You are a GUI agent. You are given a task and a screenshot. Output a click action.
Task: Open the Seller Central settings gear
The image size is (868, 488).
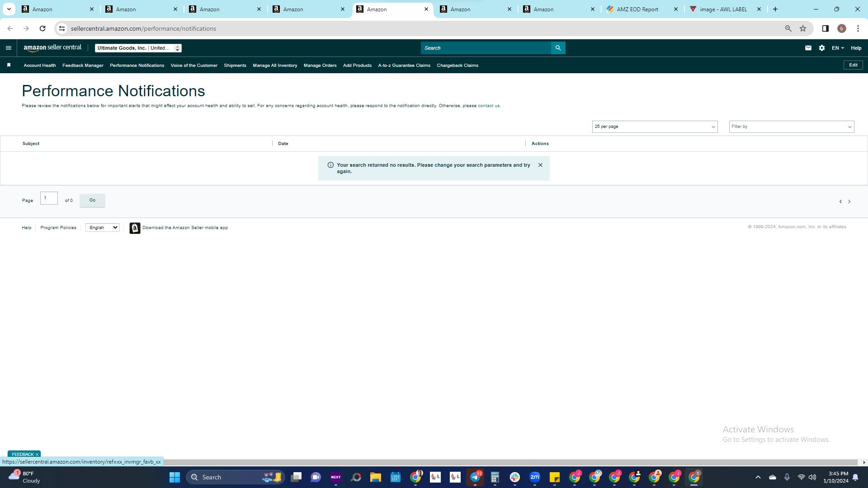pyautogui.click(x=822, y=48)
